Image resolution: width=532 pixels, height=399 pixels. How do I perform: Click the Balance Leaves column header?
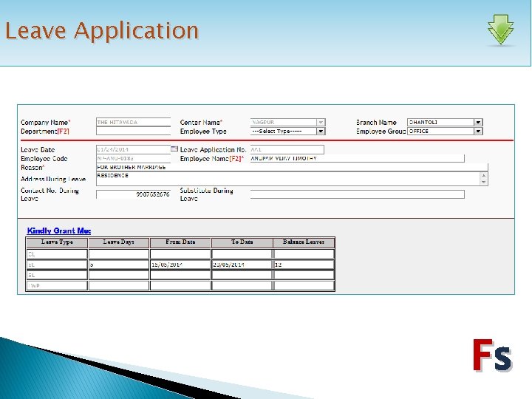click(x=304, y=242)
